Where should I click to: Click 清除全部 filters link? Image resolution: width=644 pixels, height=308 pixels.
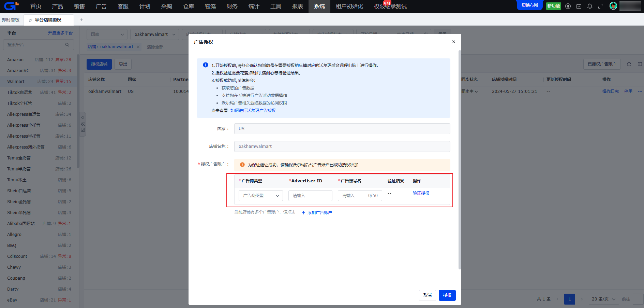(155, 47)
